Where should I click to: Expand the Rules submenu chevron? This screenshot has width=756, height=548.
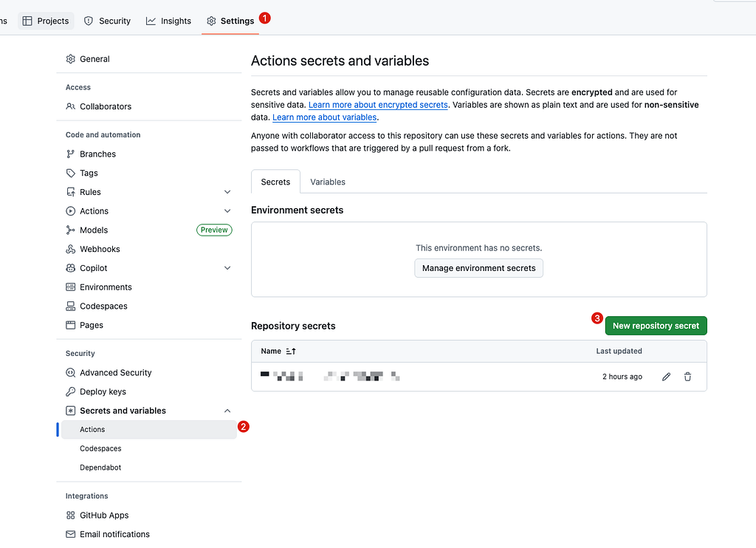tap(227, 192)
